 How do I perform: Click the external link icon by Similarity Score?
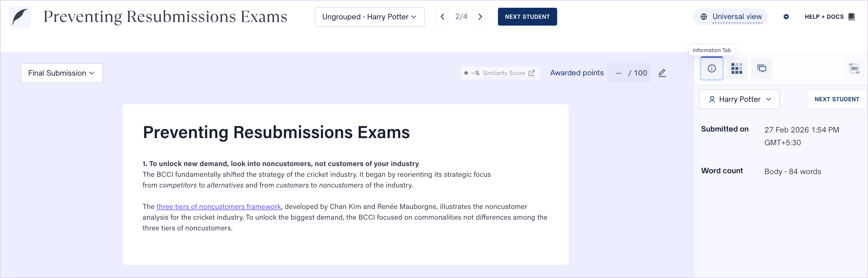[531, 73]
